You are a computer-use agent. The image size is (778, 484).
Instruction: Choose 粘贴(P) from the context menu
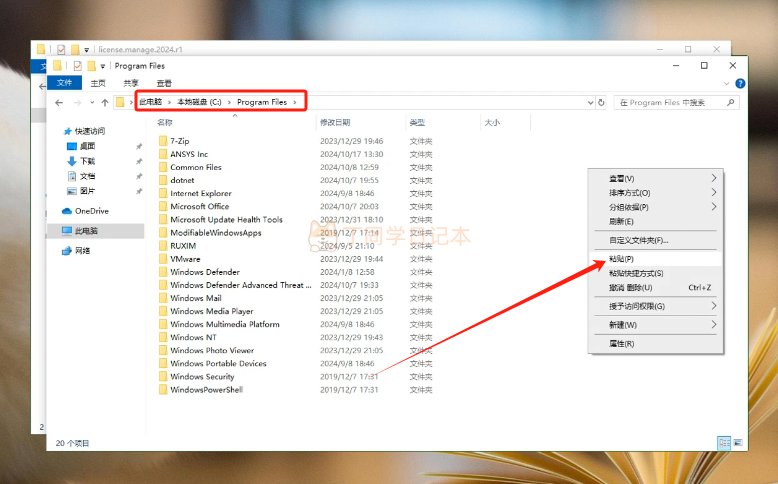(622, 259)
